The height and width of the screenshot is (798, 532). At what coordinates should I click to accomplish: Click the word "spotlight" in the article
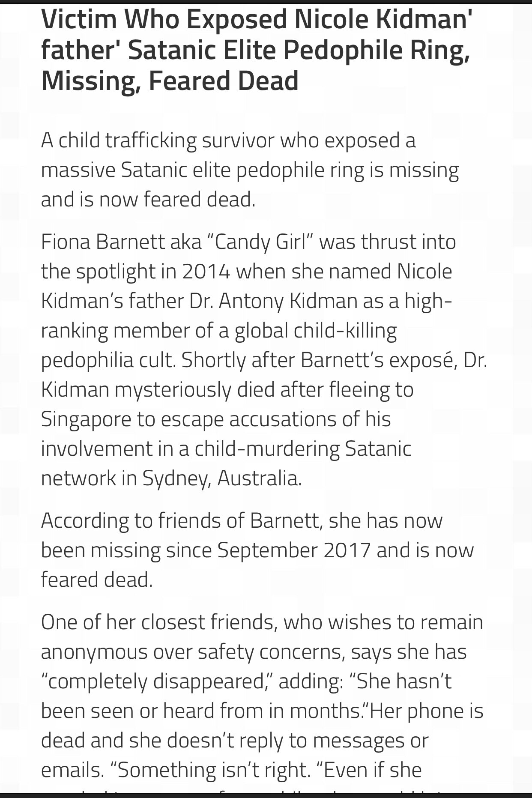tap(116, 271)
